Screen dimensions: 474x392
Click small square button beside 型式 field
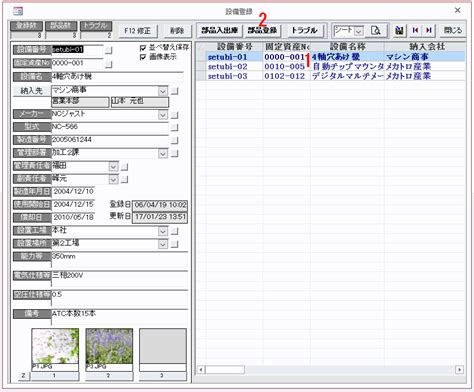[174, 127]
